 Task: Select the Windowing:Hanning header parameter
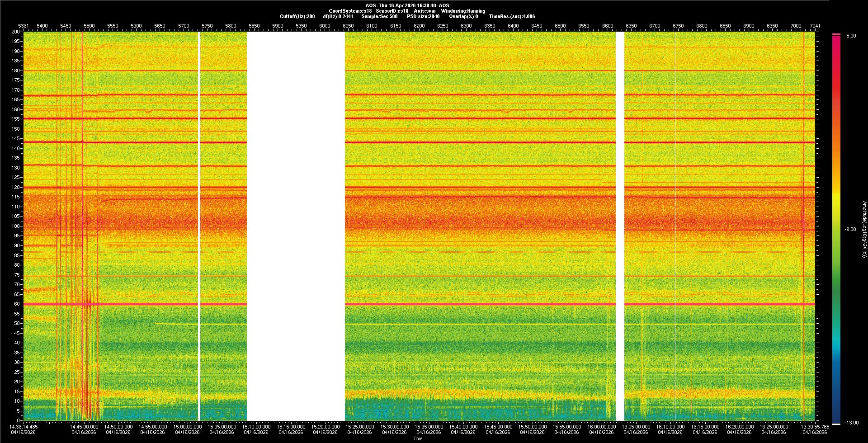coord(463,11)
